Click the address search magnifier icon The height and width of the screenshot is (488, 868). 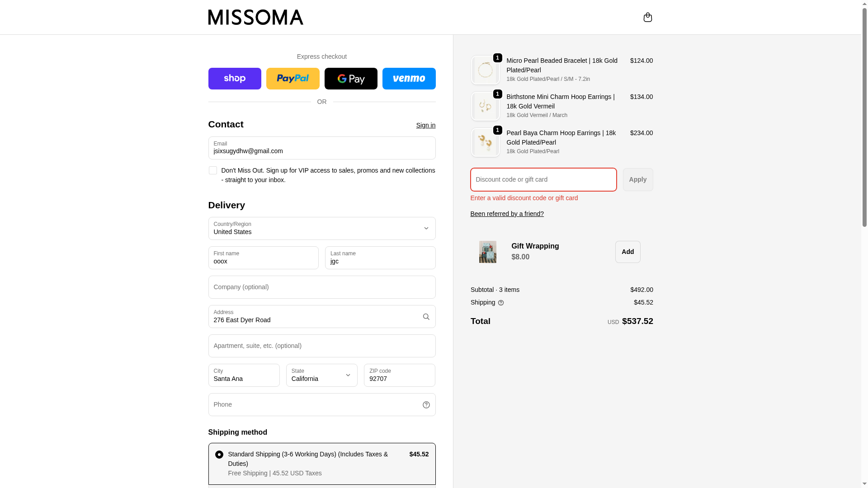(x=426, y=317)
